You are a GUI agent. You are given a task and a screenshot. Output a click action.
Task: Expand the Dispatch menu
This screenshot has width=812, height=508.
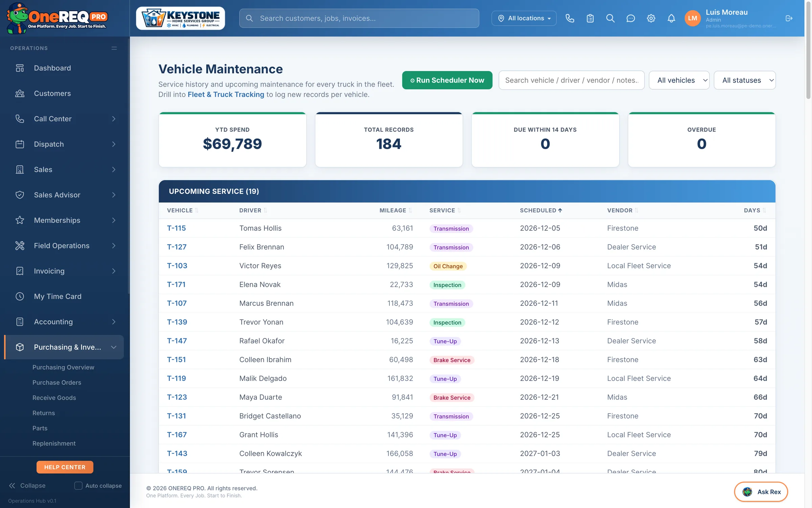[x=65, y=144]
